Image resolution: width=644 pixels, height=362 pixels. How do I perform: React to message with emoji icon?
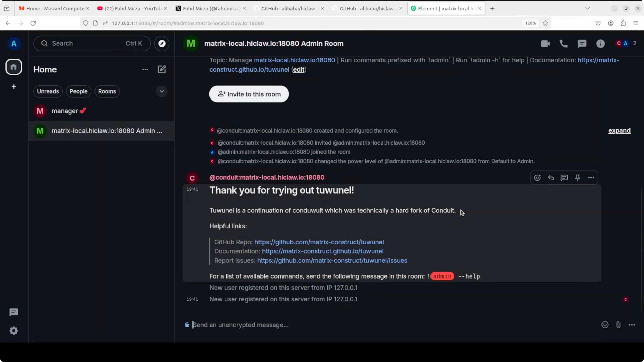[x=537, y=178]
